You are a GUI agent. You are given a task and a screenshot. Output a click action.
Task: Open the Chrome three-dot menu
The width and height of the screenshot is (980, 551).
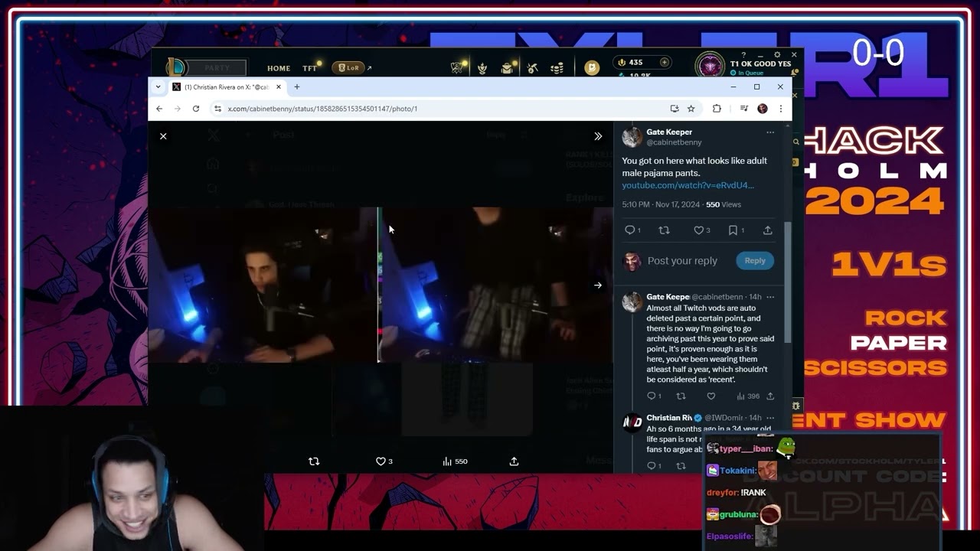point(780,109)
